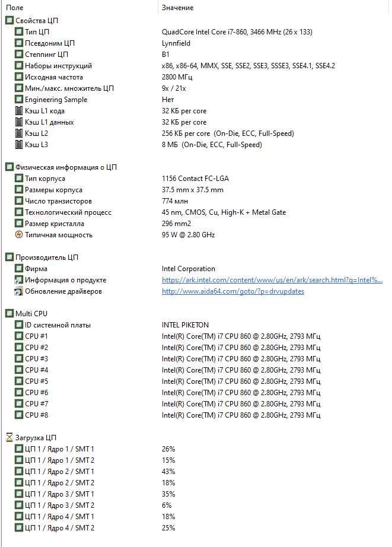
Task: Select ЦП 1 / Ядро 3 / SMT 1 row
Action: [195, 494]
